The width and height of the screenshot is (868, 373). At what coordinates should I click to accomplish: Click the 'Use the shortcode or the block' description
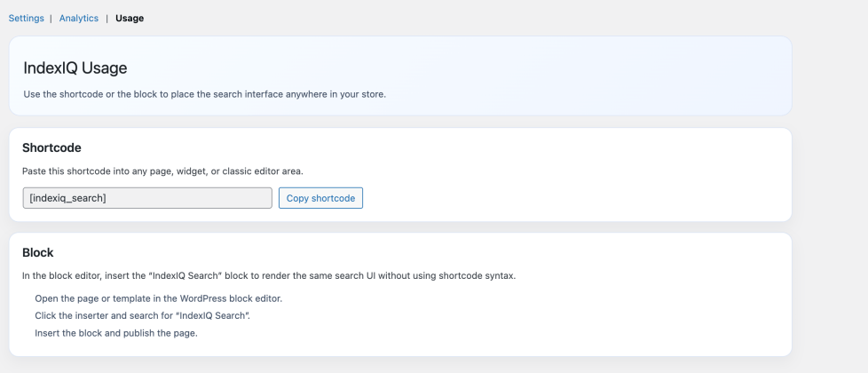[x=204, y=94]
